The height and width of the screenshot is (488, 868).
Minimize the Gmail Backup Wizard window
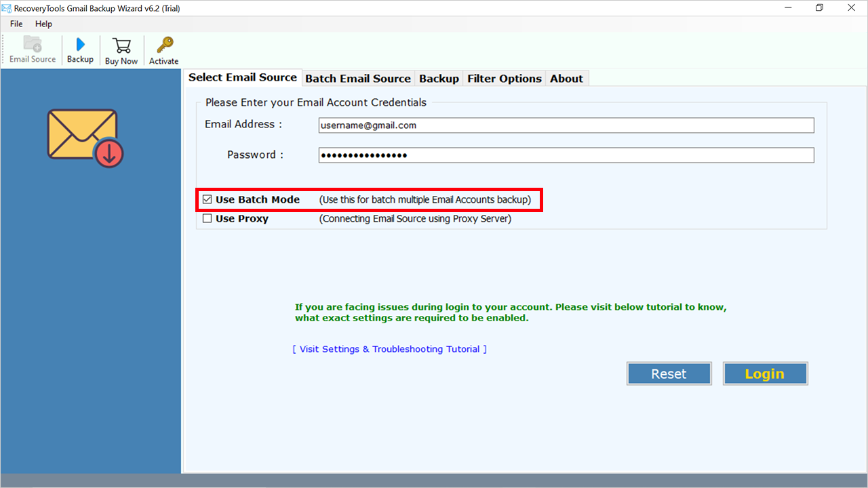[789, 8]
